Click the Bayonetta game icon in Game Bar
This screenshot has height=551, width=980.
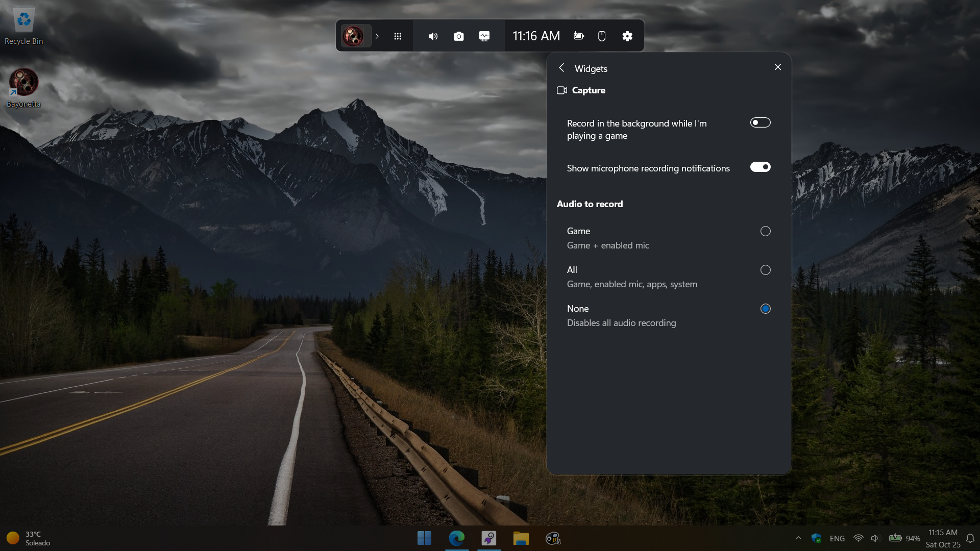click(353, 36)
